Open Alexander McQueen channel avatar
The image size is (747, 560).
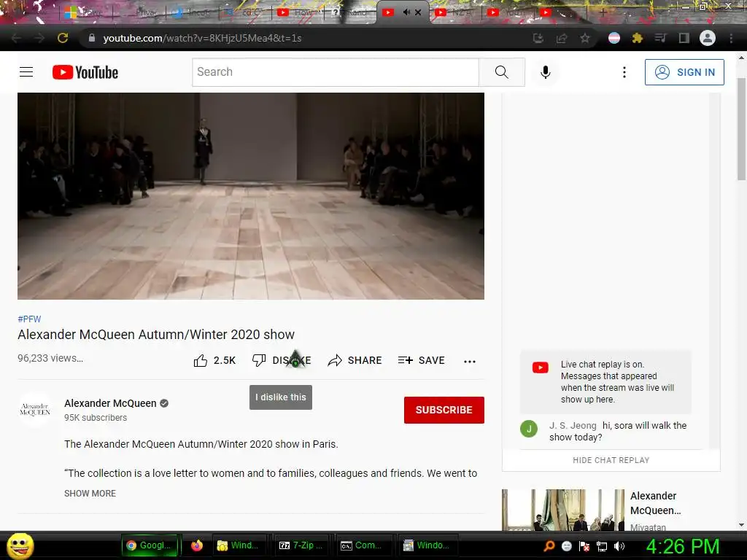click(x=35, y=410)
